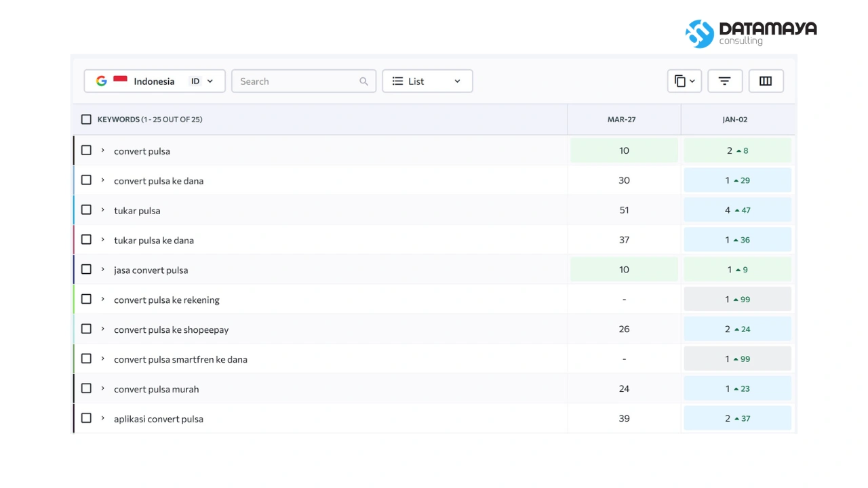Tick the checkbox for convert pulsa
868x488 pixels.
pyautogui.click(x=86, y=150)
